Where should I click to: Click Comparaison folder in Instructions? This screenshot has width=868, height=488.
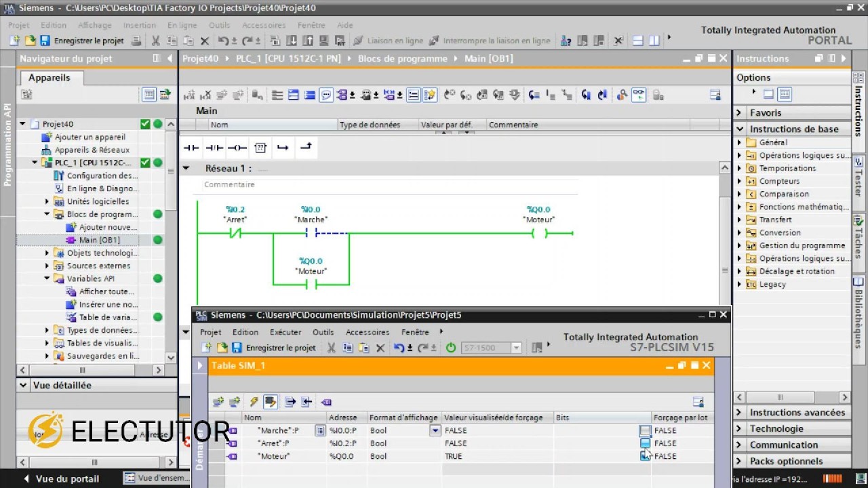click(784, 194)
